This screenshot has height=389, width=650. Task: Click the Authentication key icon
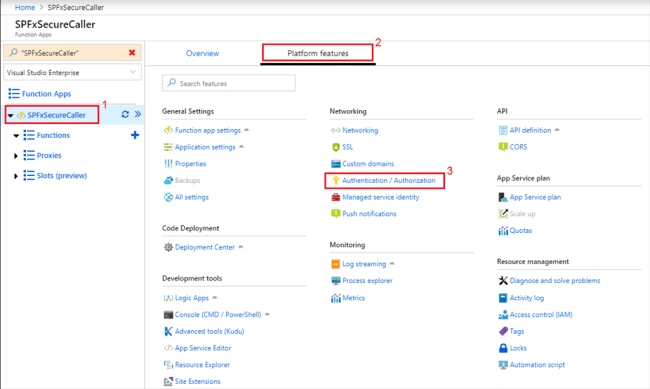335,180
